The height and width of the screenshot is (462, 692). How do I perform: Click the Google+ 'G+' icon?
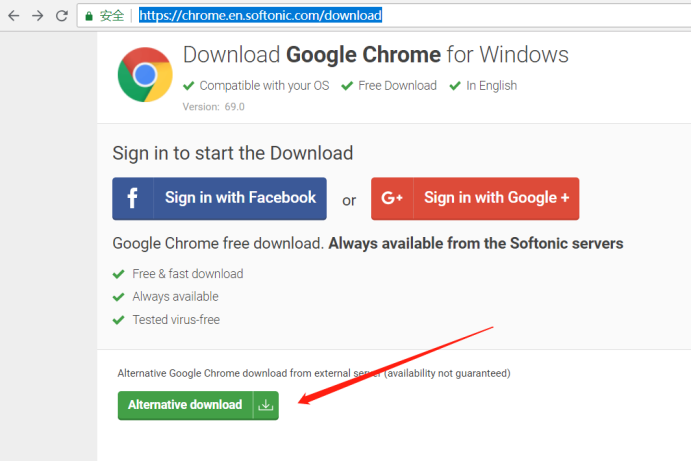coord(390,198)
